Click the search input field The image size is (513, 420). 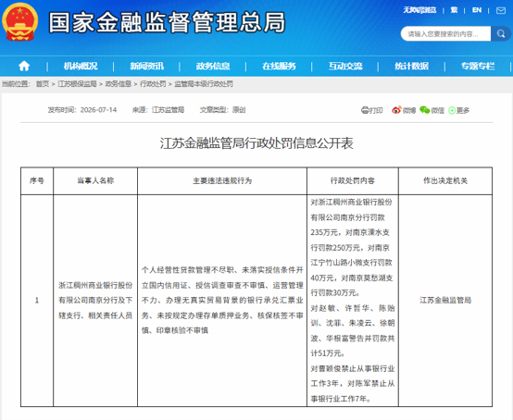tap(445, 33)
